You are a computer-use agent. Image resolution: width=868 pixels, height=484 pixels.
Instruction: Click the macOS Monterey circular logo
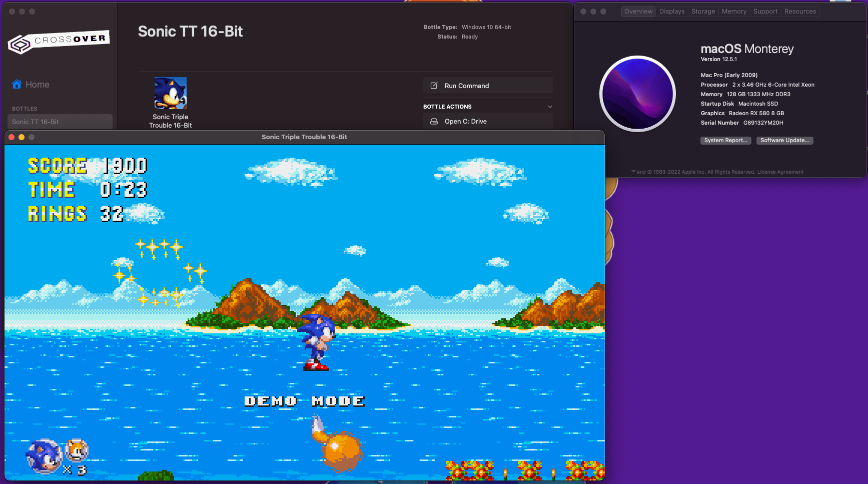click(x=637, y=93)
